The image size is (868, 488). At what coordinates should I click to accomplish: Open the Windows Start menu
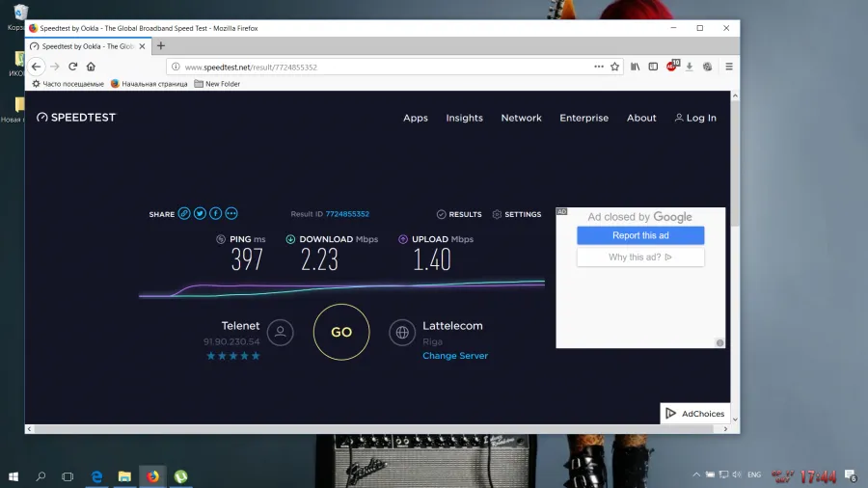[14, 475]
